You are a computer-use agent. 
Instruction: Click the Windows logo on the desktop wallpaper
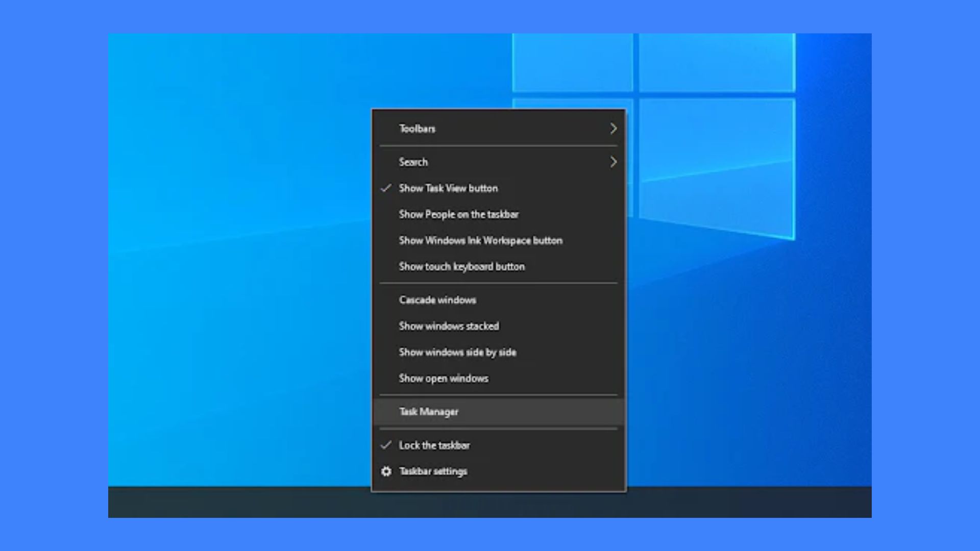click(653, 135)
